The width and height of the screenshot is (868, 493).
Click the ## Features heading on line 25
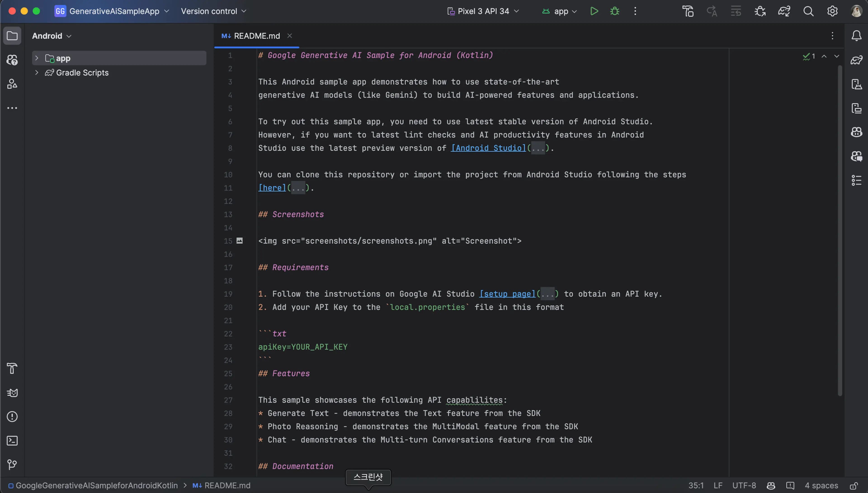(284, 374)
